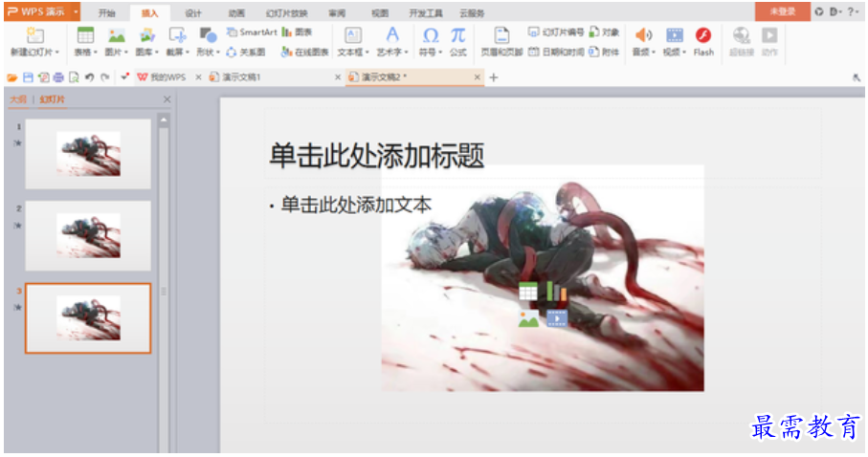Insert a 公式 formula with pi icon

pos(457,35)
